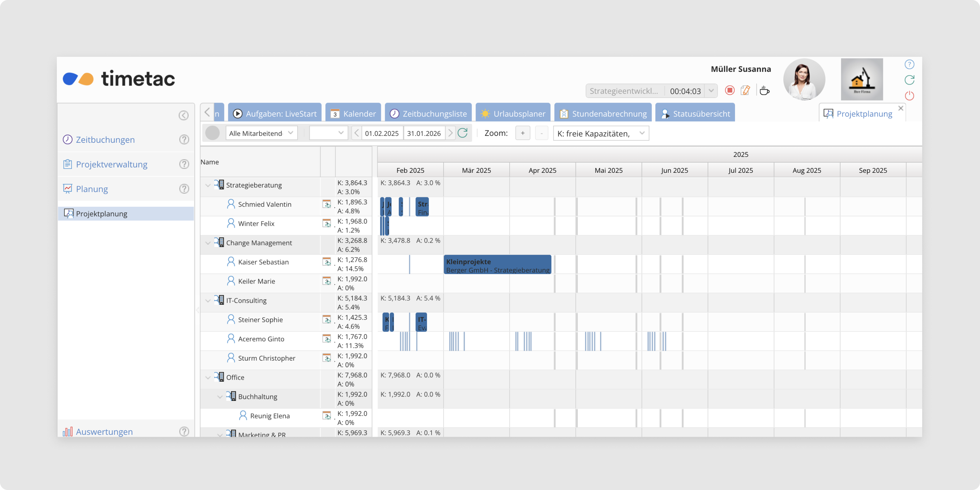Collapse the IT-Consulting tree node
This screenshot has height=490, width=980.
pyautogui.click(x=208, y=301)
